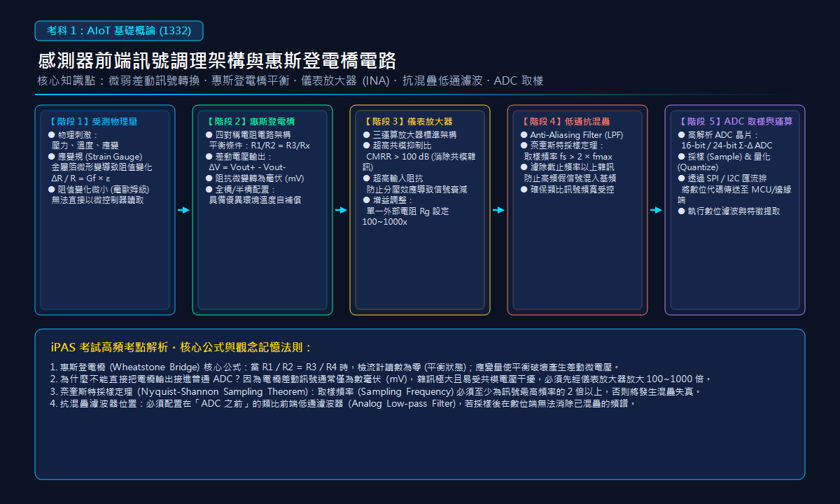Click point 3 about "奈奎斯特採樣定理"
Viewport: 840px width, 504px height.
[x=375, y=391]
